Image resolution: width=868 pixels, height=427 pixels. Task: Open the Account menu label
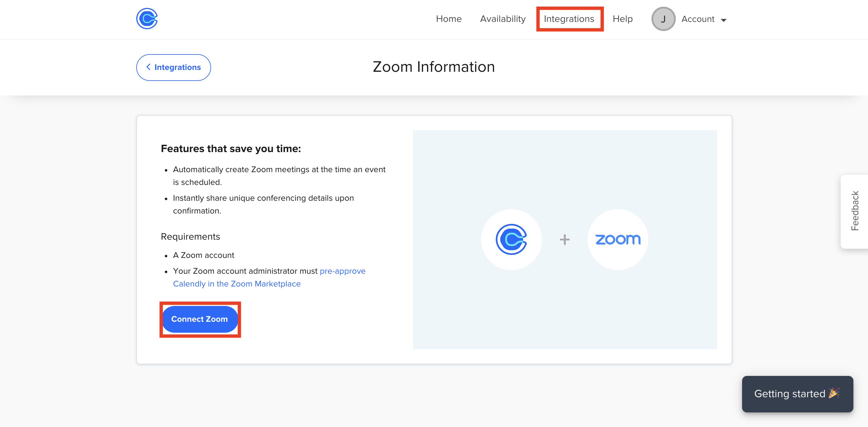pos(697,19)
